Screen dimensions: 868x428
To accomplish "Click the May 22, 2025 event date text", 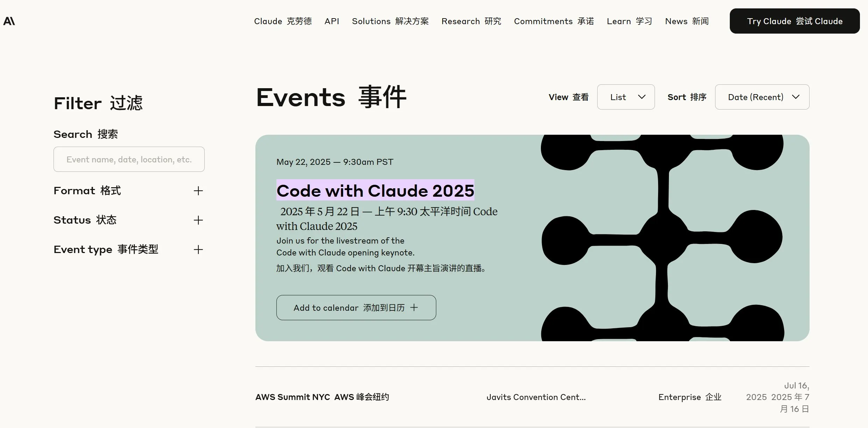I will 335,162.
